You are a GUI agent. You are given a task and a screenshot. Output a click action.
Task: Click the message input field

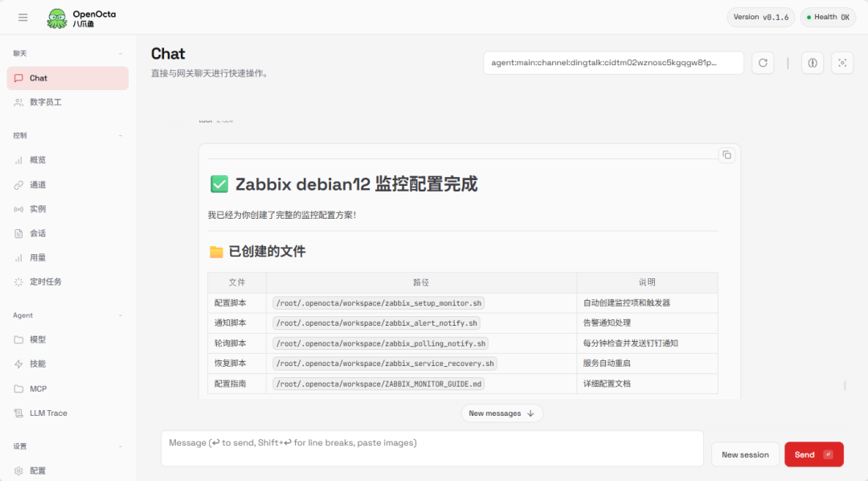click(x=432, y=448)
